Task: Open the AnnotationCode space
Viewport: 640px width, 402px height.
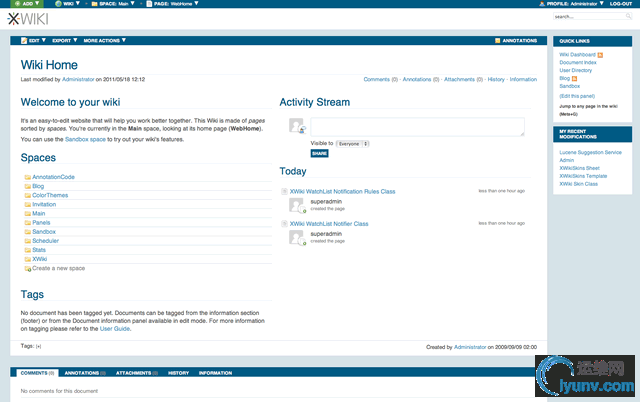Action: 53,177
